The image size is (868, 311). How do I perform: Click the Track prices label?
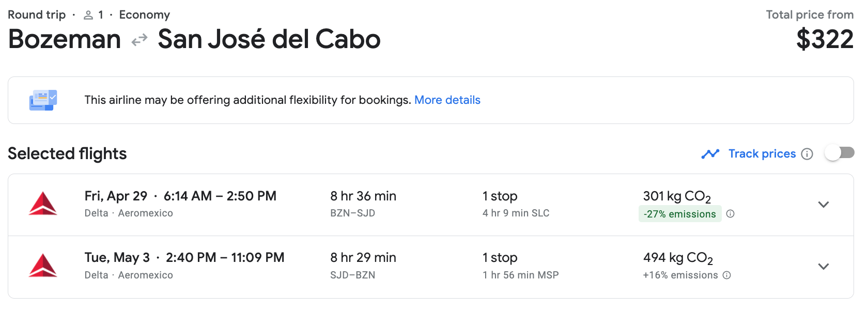point(762,154)
